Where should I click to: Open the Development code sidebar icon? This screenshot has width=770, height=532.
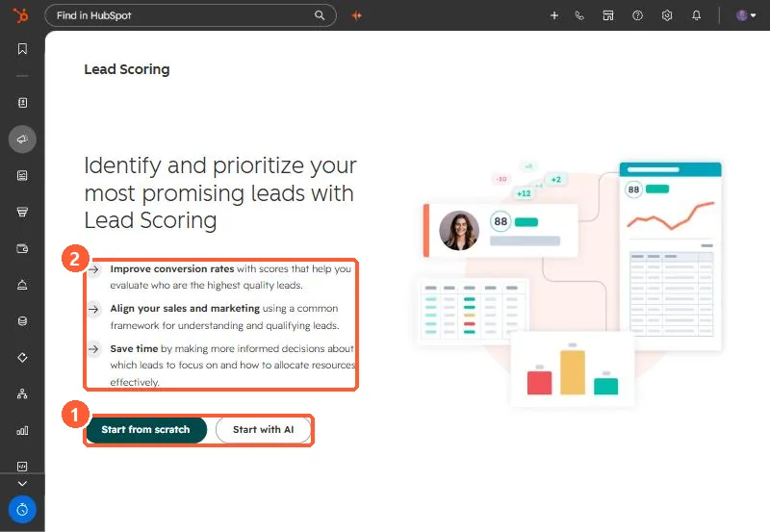(x=22, y=467)
